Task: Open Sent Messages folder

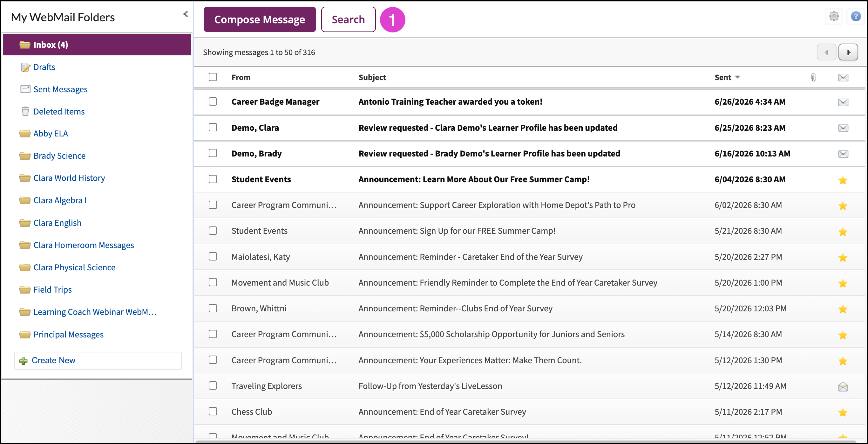Action: [x=60, y=89]
